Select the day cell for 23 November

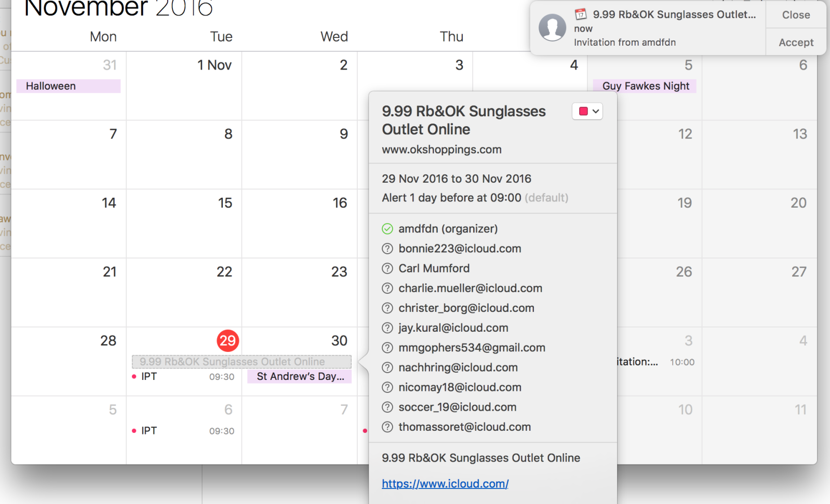[x=300, y=293]
